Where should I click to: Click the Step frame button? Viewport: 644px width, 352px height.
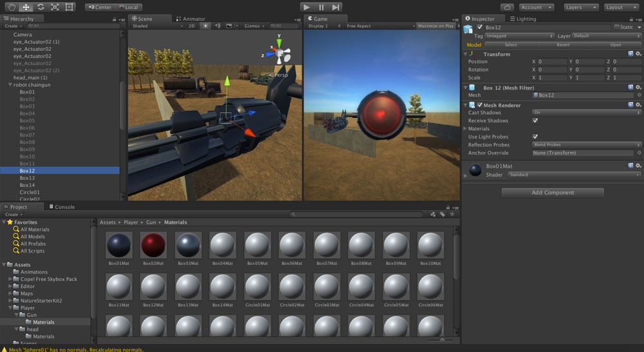(x=336, y=7)
